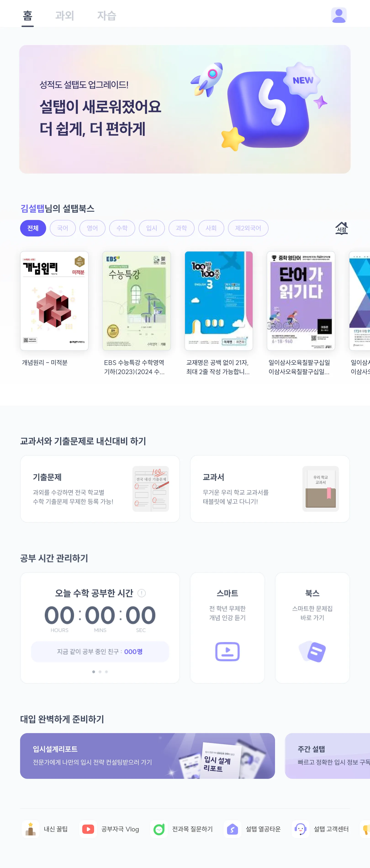Click the info icon beside 오늘 수학 공부한 시간
Screen dimensions: 370x868
pos(142,593)
